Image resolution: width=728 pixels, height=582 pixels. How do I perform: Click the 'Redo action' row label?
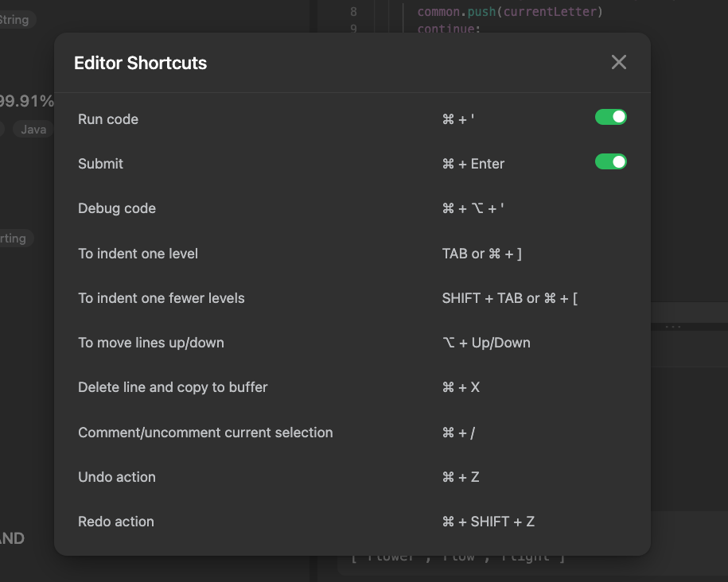tap(115, 522)
